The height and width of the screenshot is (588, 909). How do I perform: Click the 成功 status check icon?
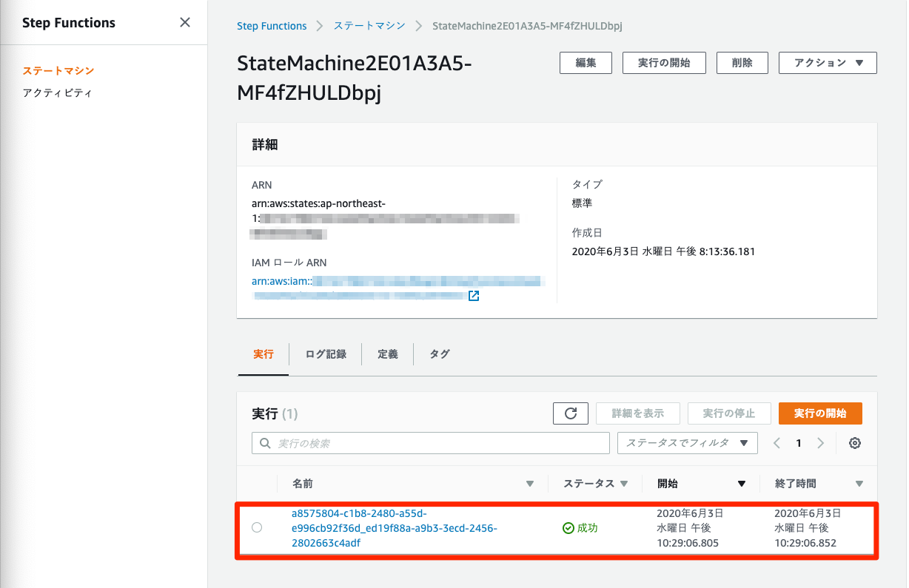coord(568,528)
